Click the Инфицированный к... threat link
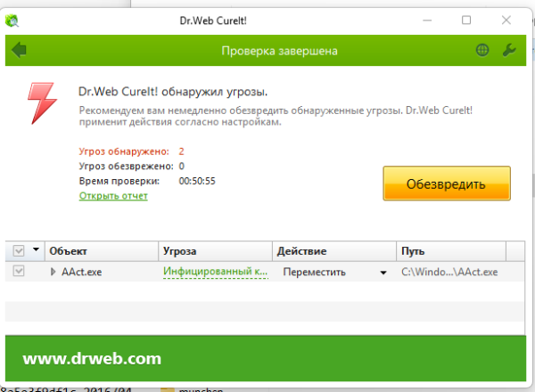This screenshot has height=392, width=535. click(x=215, y=272)
